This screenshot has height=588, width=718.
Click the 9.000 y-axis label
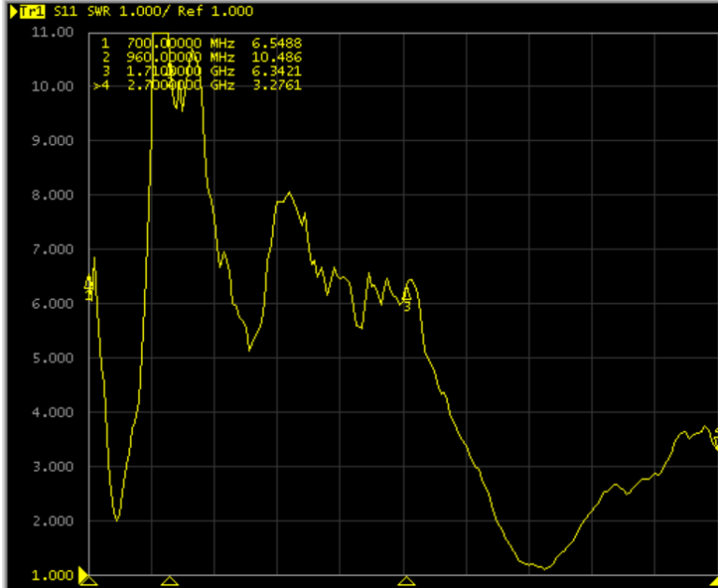(x=52, y=140)
